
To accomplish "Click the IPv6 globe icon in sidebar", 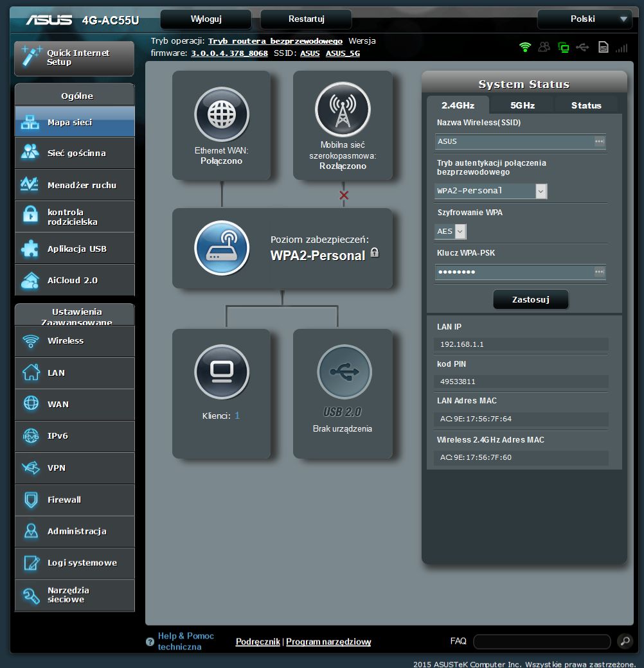I will click(x=31, y=436).
